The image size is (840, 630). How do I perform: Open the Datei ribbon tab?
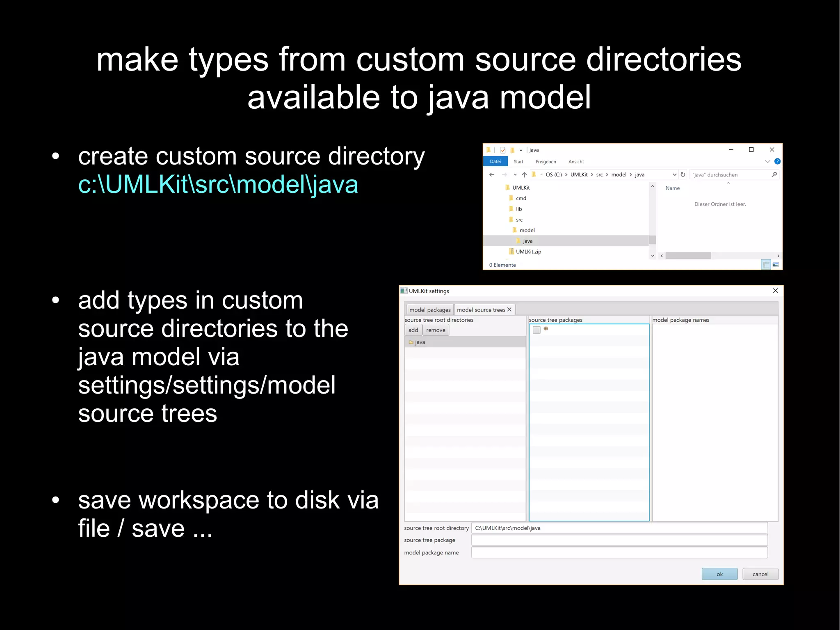coord(495,161)
